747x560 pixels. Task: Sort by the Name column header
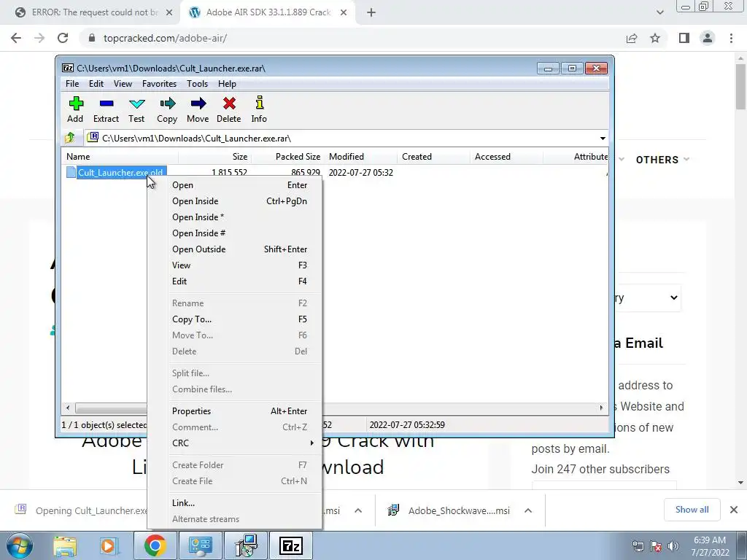coord(120,157)
